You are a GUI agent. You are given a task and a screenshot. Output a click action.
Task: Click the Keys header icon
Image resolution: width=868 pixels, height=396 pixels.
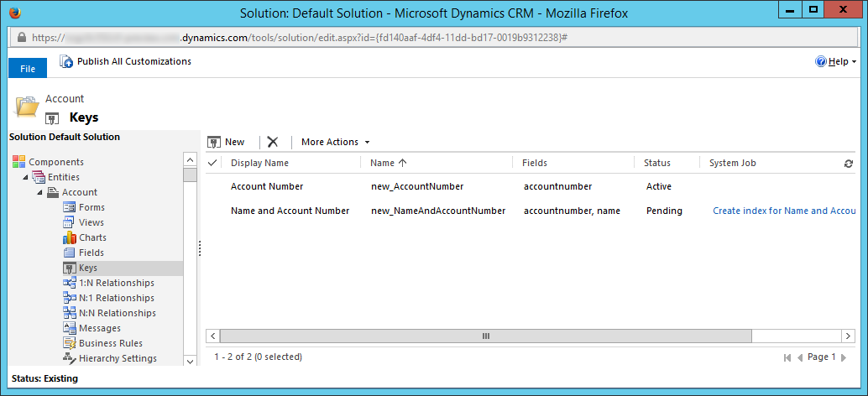pos(51,117)
